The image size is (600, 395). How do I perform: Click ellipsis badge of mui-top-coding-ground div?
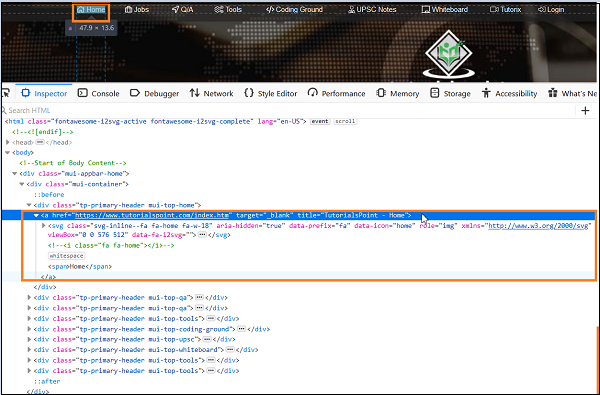point(241,329)
